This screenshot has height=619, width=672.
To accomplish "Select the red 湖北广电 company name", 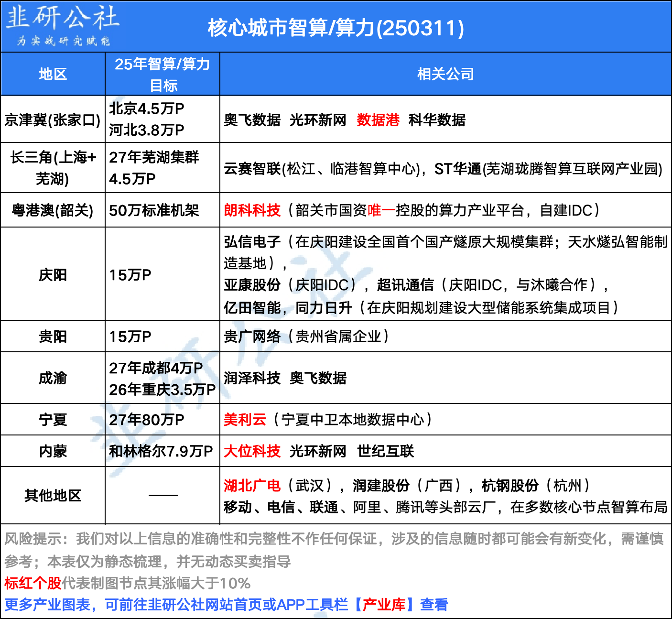I will click(x=252, y=486).
